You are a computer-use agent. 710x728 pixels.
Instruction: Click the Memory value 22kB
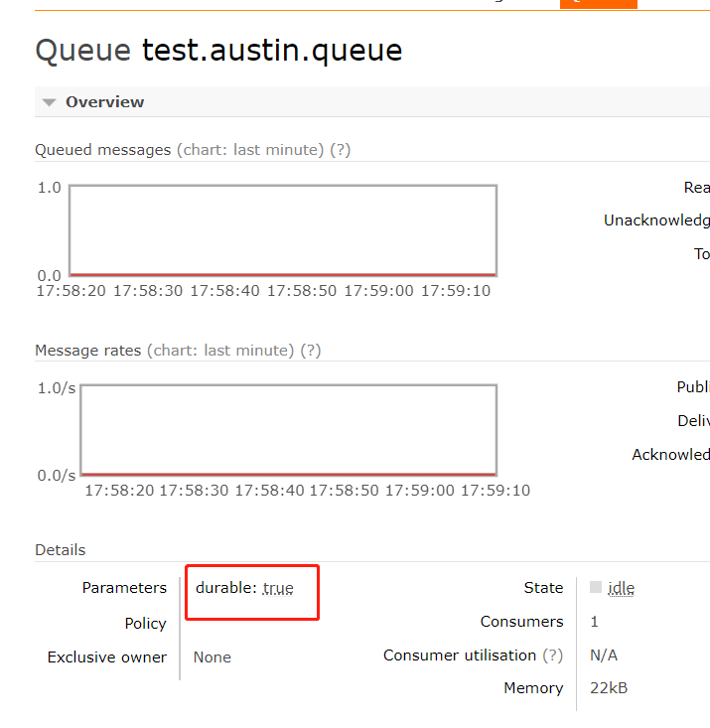[608, 688]
